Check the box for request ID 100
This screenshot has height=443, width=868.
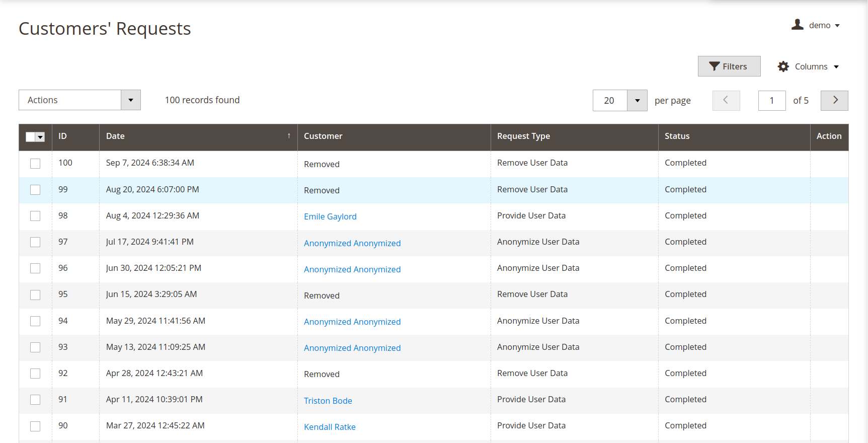(x=35, y=164)
